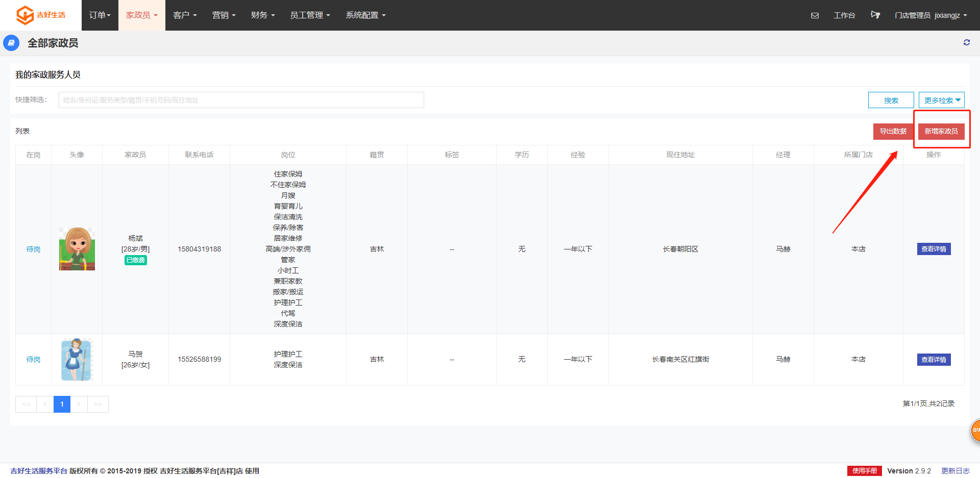Image resolution: width=980 pixels, height=478 pixels.
Task: Go to previous page with < button
Action: (x=45, y=404)
